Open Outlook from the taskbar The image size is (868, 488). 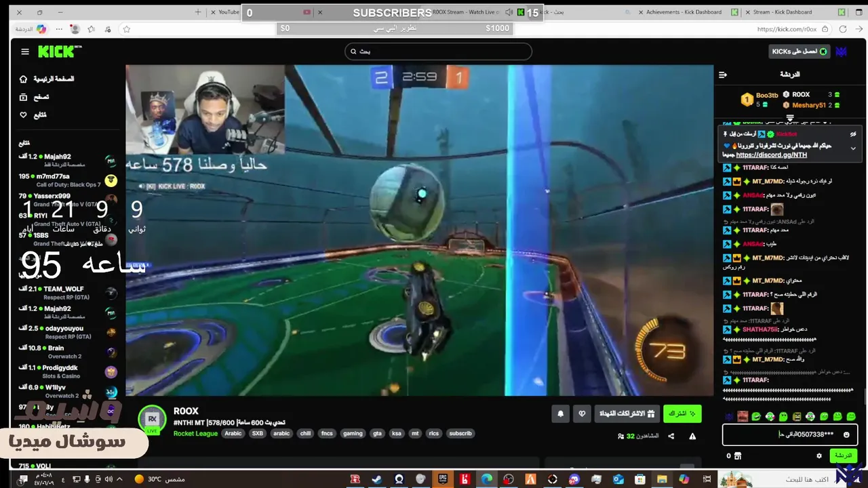point(618,479)
